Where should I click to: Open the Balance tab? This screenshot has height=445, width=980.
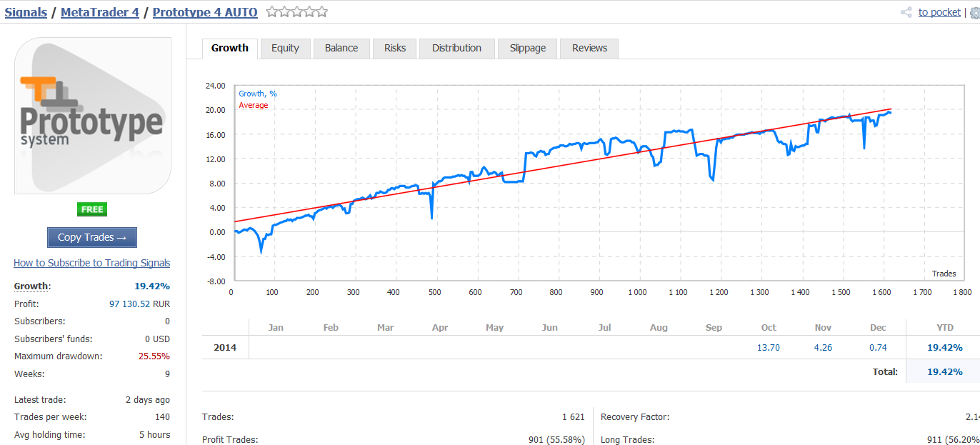(341, 48)
